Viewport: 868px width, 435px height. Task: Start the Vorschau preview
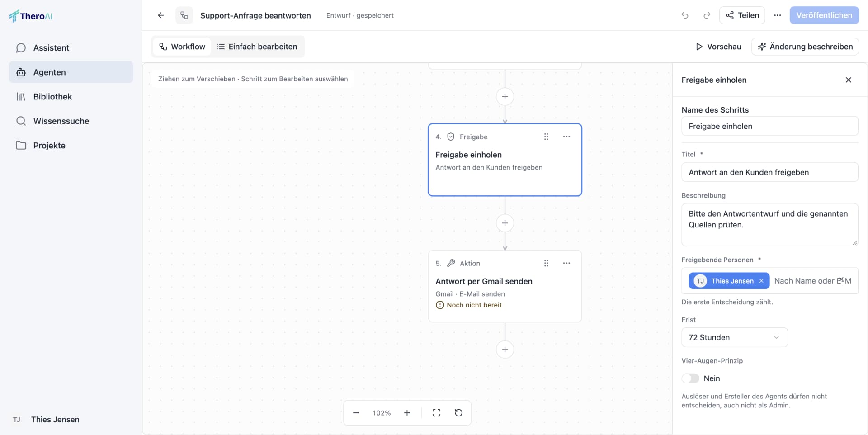click(718, 47)
